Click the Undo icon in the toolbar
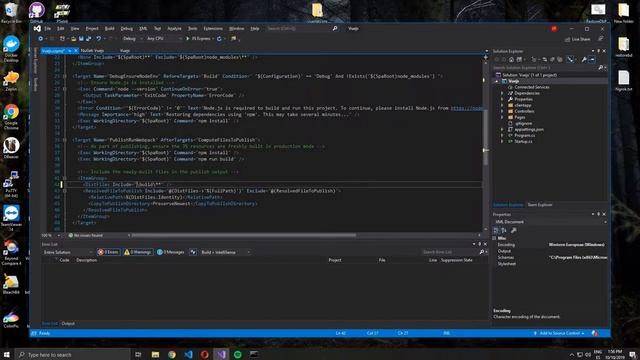This screenshot has height=360, width=640. pyautogui.click(x=98, y=39)
